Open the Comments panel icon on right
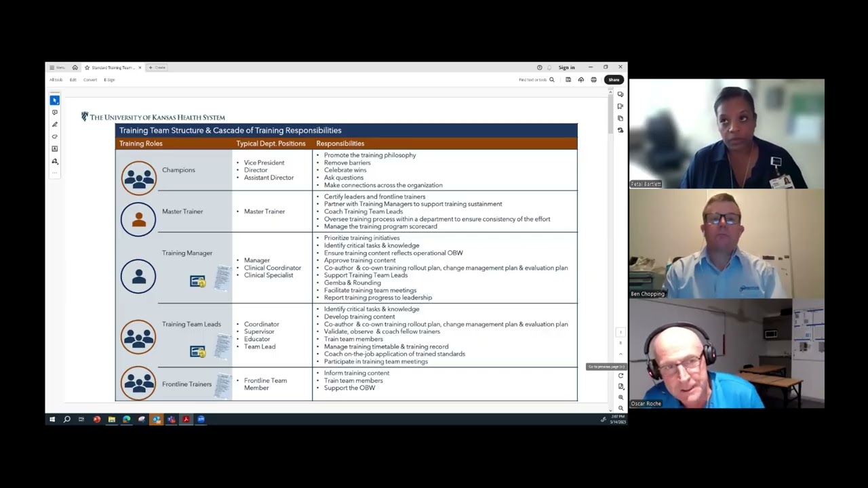 620,94
